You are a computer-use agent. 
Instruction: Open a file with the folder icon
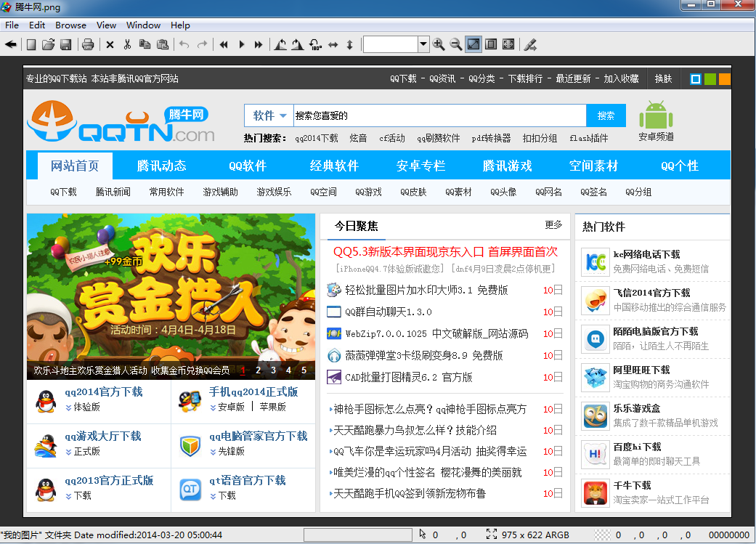point(48,45)
